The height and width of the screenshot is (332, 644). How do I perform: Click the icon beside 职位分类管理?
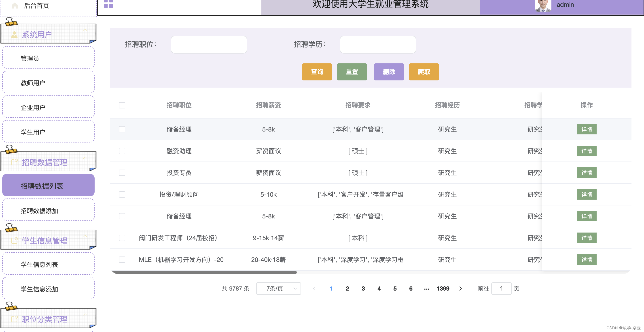(14, 319)
